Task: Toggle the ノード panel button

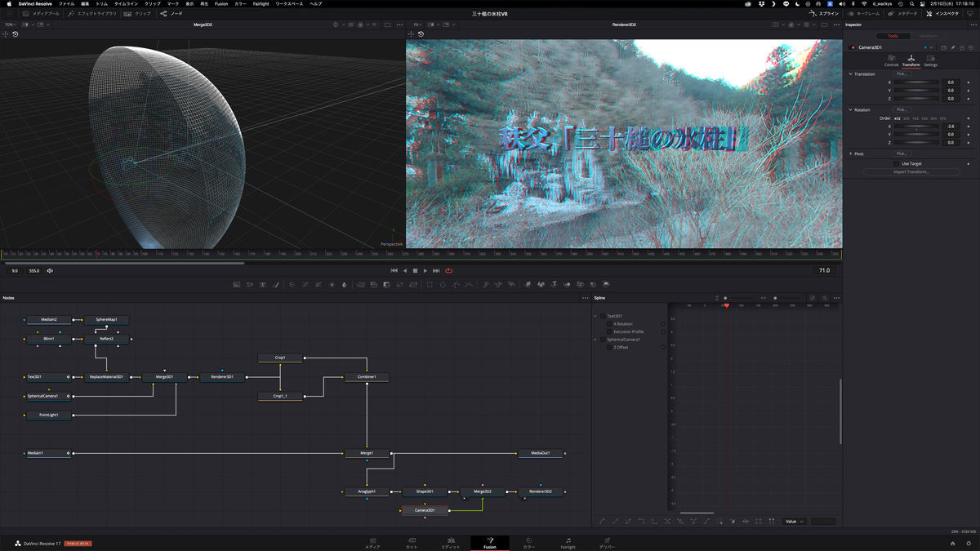Action: [x=171, y=14]
